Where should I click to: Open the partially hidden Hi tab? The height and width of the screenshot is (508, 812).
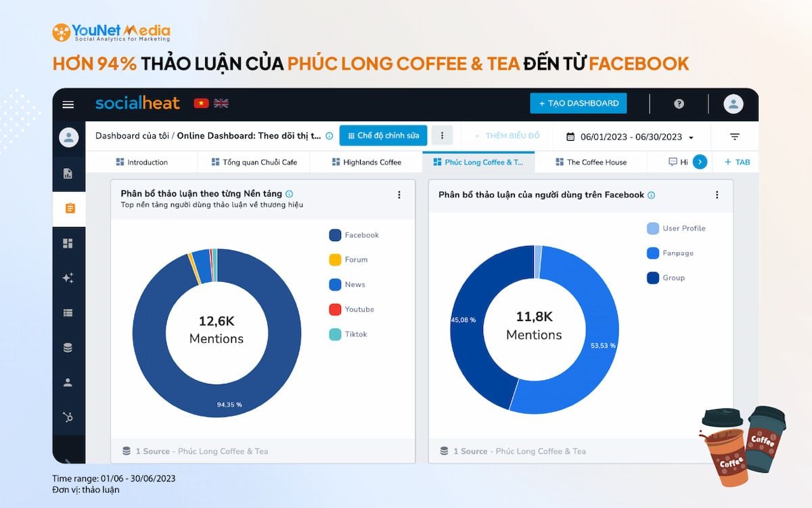[677, 163]
